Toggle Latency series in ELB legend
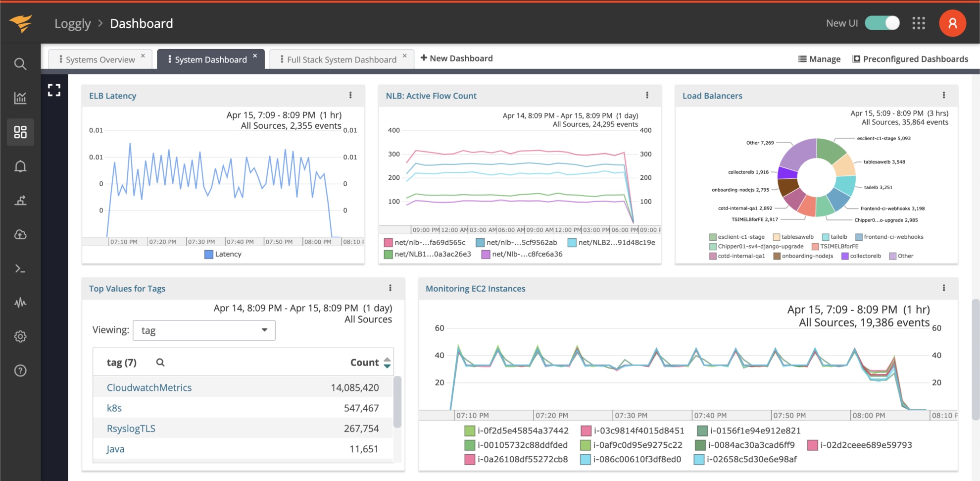Image resolution: width=980 pixels, height=481 pixels. point(223,254)
